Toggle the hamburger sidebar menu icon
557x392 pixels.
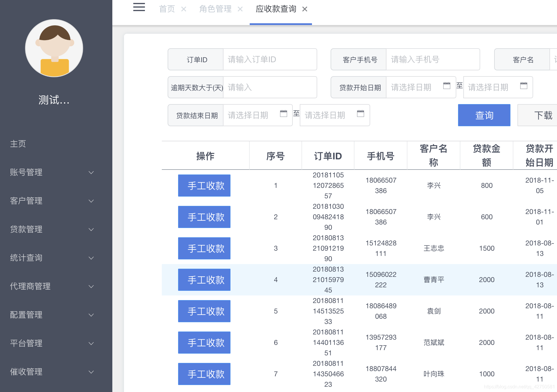point(139,7)
